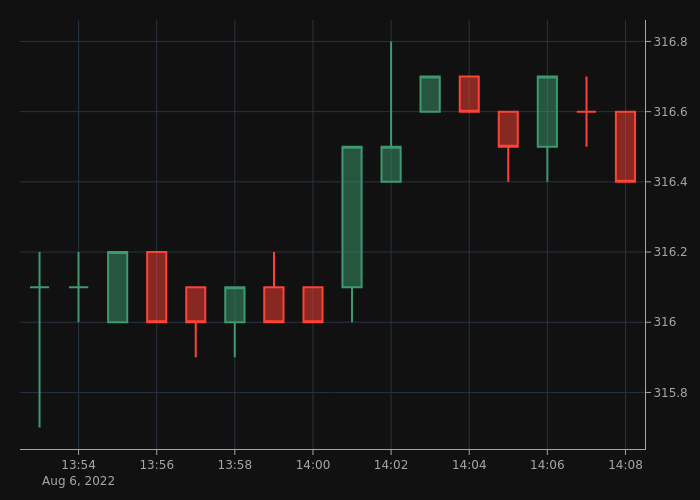Click the 316.2 price axis label

pos(670,252)
